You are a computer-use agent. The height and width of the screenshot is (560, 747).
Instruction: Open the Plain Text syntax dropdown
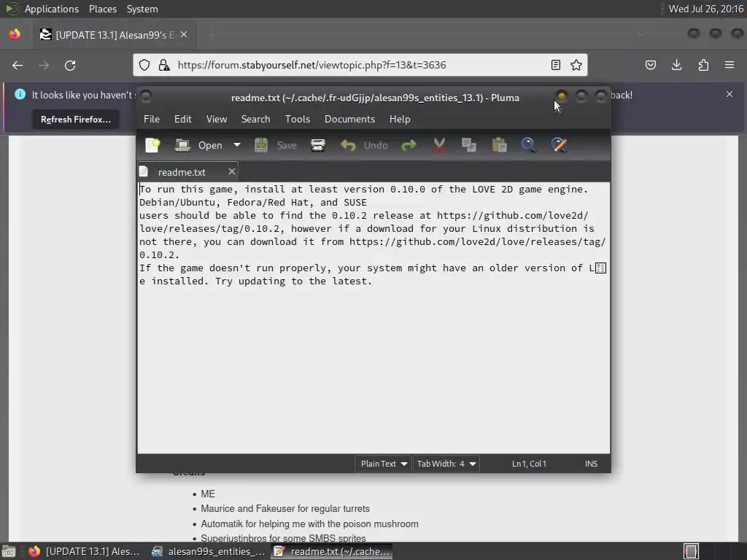point(383,463)
